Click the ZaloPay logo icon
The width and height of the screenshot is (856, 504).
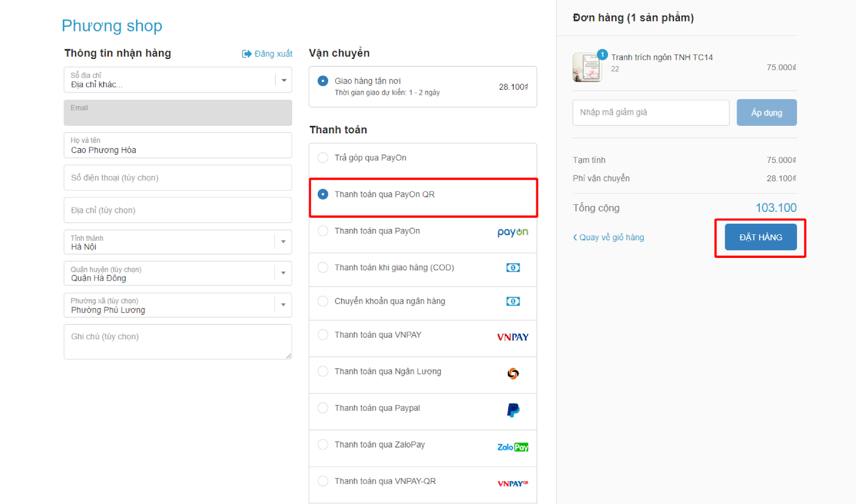click(x=513, y=447)
